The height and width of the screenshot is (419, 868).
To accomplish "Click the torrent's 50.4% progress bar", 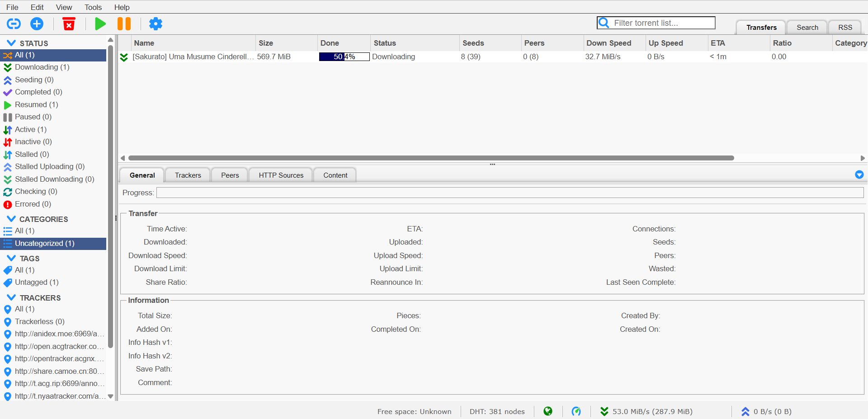I will click(344, 57).
